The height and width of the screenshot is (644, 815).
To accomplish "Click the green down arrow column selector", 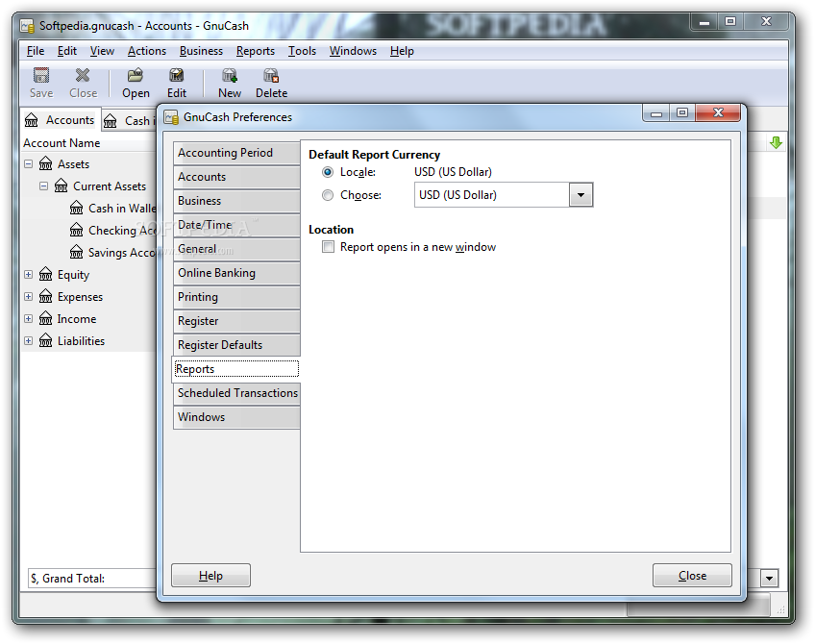I will pos(776,143).
